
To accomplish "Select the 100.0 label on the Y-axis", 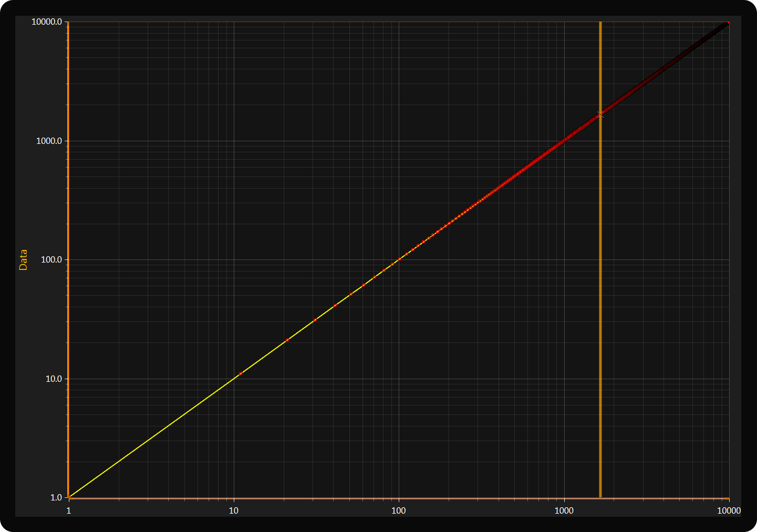I will [x=51, y=260].
